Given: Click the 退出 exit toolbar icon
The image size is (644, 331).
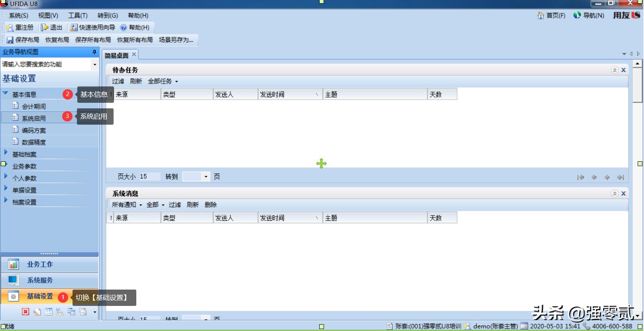Looking at the screenshot, I should tap(45, 27).
